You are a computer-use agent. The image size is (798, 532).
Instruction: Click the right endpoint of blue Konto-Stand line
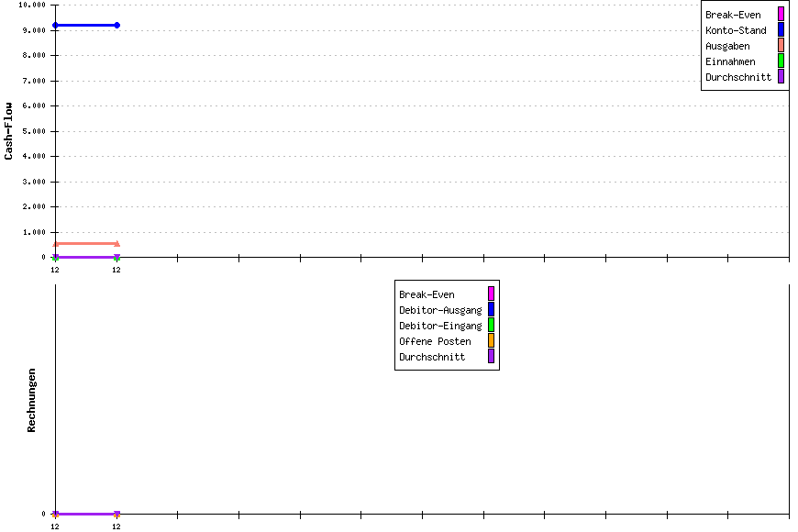116,25
